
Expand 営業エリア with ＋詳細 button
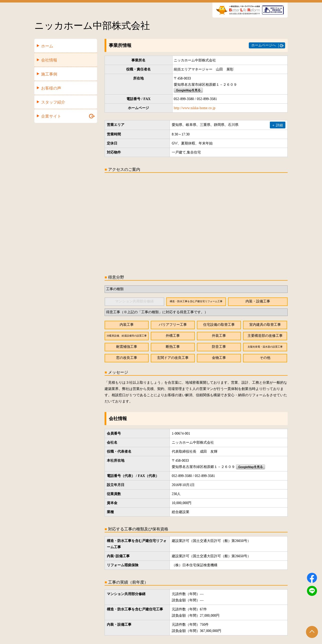277,125
